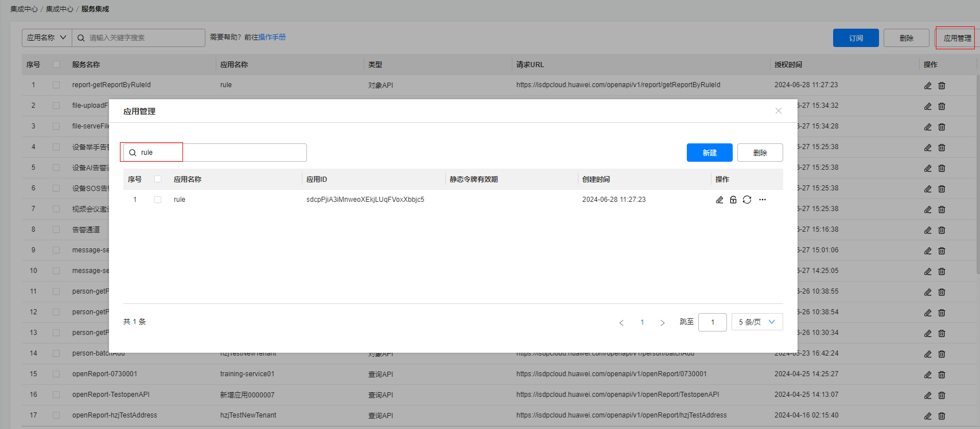Click the 服务集成 breadcrumb
Viewport: 980px width, 429px height.
(x=95, y=9)
